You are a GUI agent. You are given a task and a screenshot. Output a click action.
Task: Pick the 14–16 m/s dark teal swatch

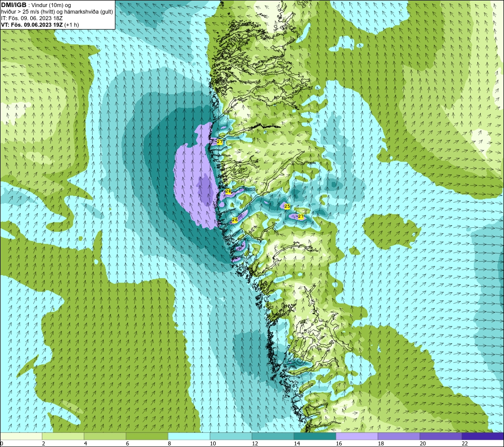315,436
